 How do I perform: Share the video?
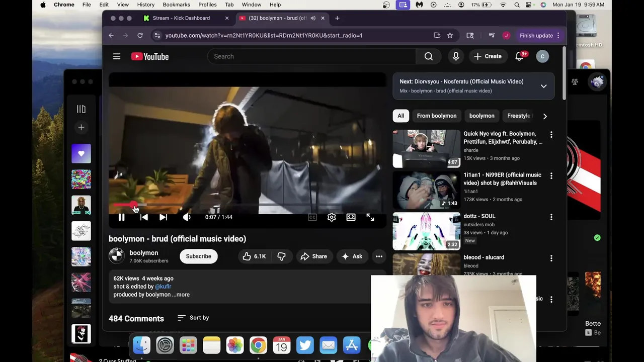pos(314,256)
